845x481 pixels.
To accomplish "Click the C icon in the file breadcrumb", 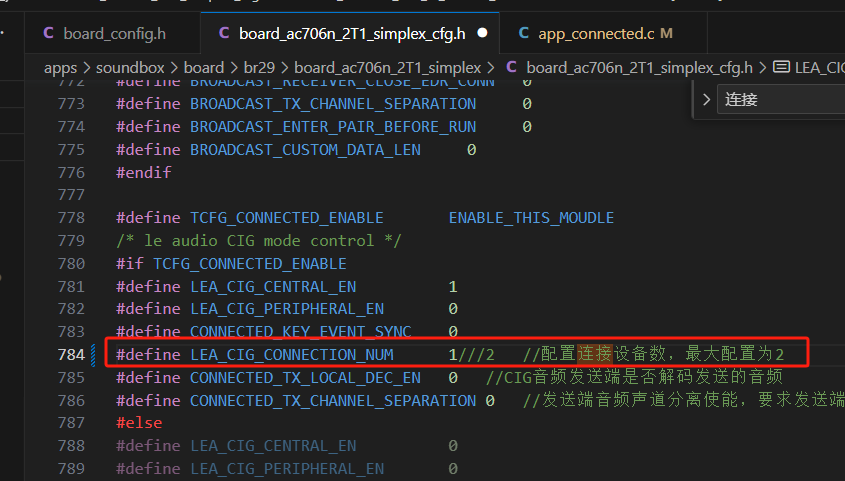I will (x=511, y=67).
